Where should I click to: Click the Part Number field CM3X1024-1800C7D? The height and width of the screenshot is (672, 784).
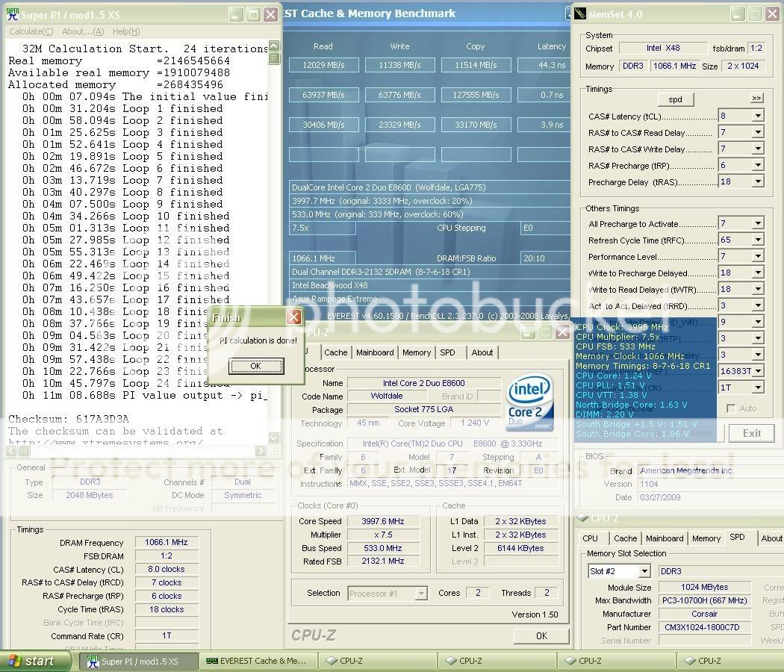click(705, 627)
